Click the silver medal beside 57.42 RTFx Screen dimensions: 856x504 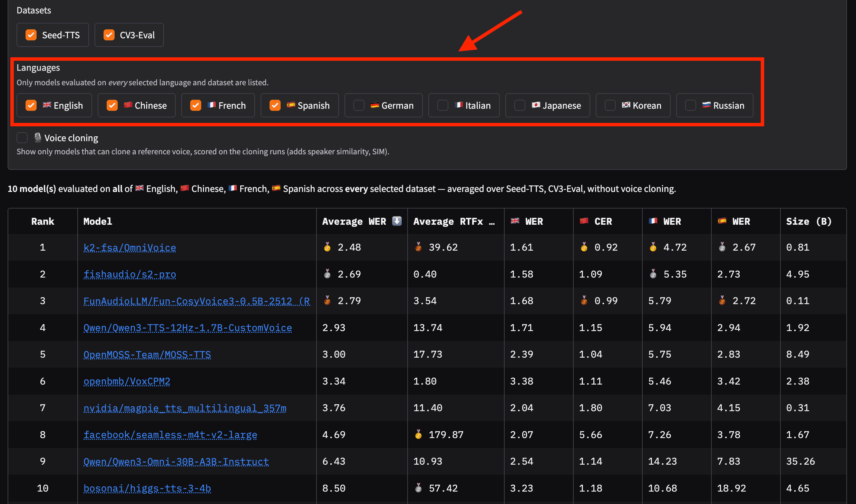point(418,488)
